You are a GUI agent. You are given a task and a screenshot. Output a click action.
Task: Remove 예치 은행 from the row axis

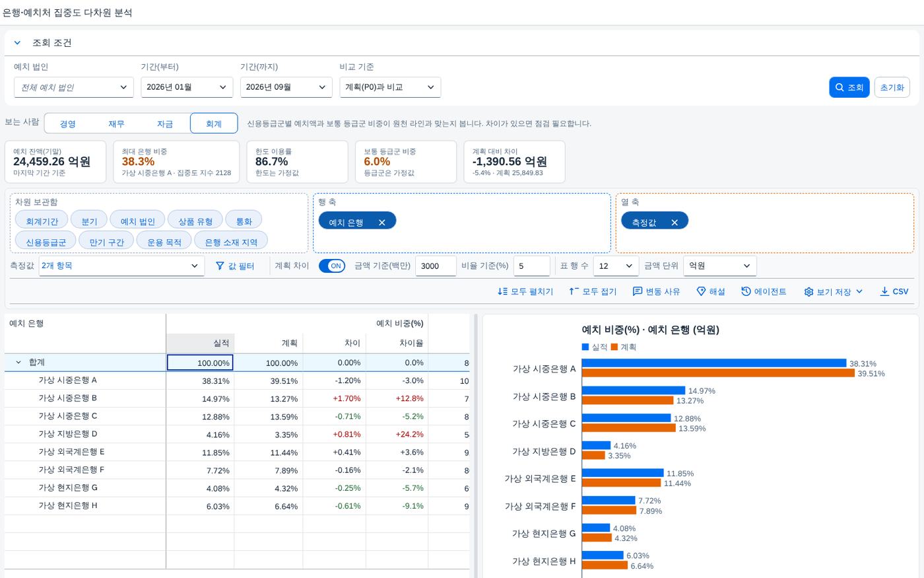point(381,223)
